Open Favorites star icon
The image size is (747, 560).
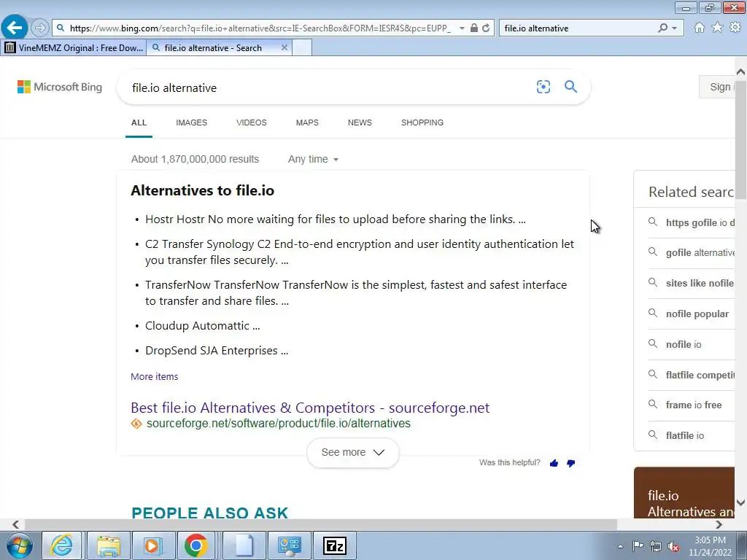point(717,28)
